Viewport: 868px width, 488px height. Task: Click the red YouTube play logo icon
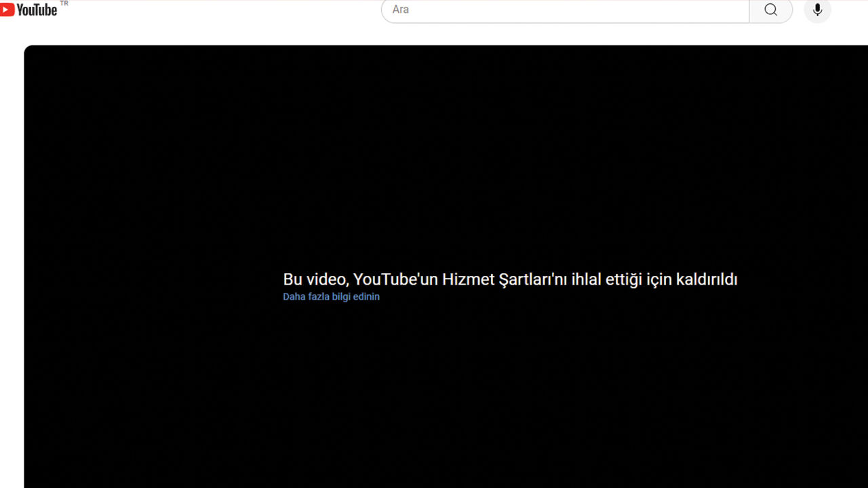click(x=7, y=9)
